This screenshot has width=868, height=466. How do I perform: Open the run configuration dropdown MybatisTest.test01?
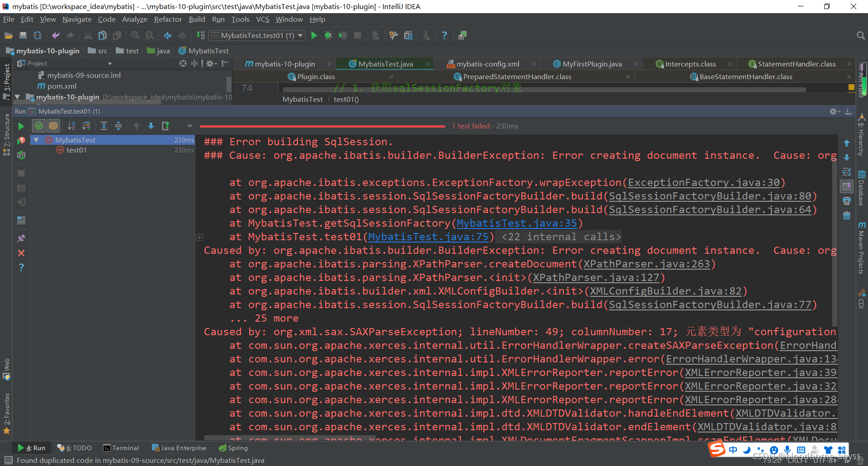tap(256, 35)
